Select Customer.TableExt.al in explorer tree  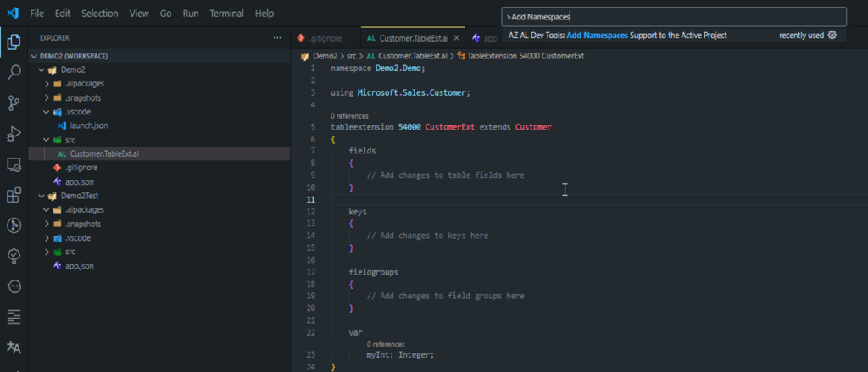(159, 154)
